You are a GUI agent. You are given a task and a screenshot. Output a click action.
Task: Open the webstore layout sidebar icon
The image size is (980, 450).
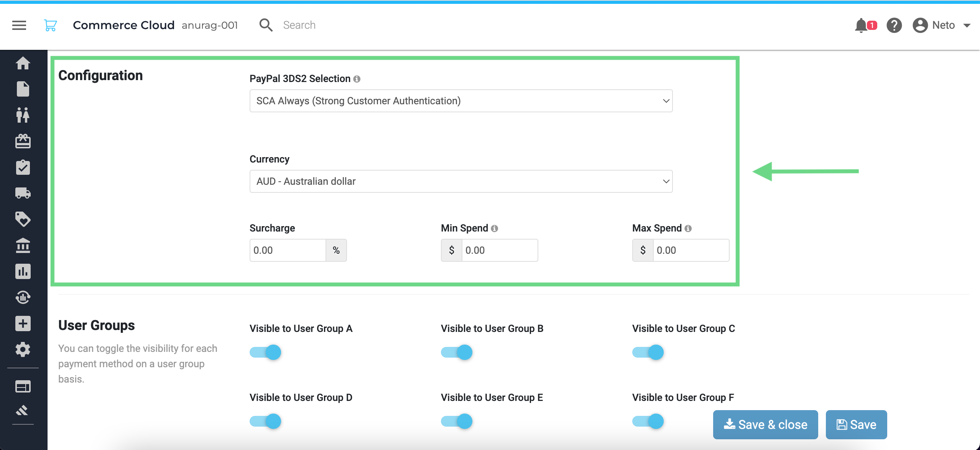(23, 387)
